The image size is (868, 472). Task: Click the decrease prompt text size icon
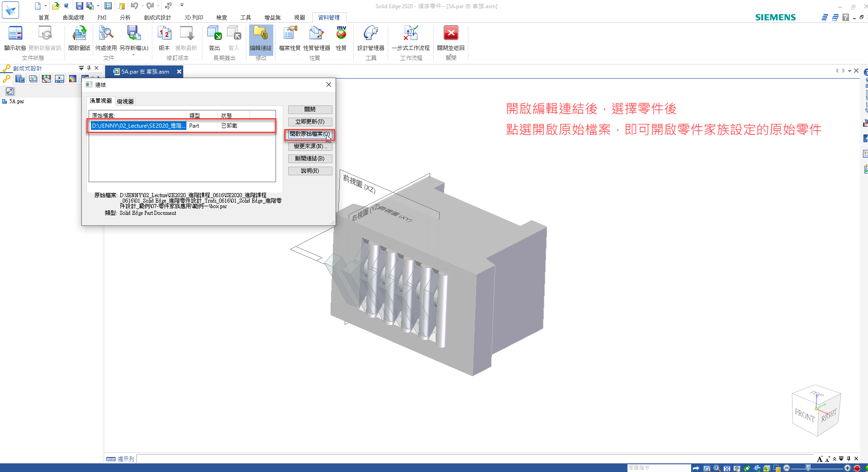(x=827, y=459)
